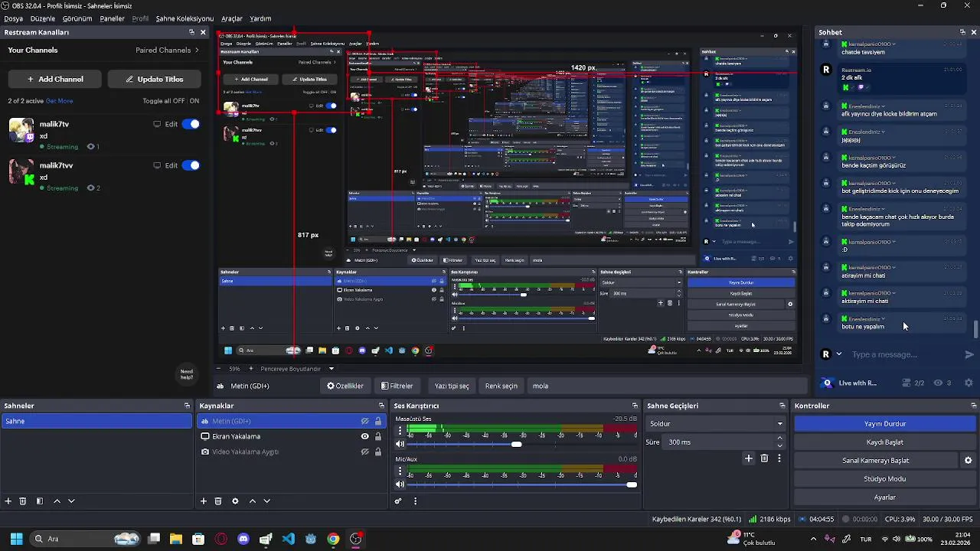Screen dimensions: 980x551
Task: Start recording with Kaydı Başlat
Action: [x=885, y=442]
